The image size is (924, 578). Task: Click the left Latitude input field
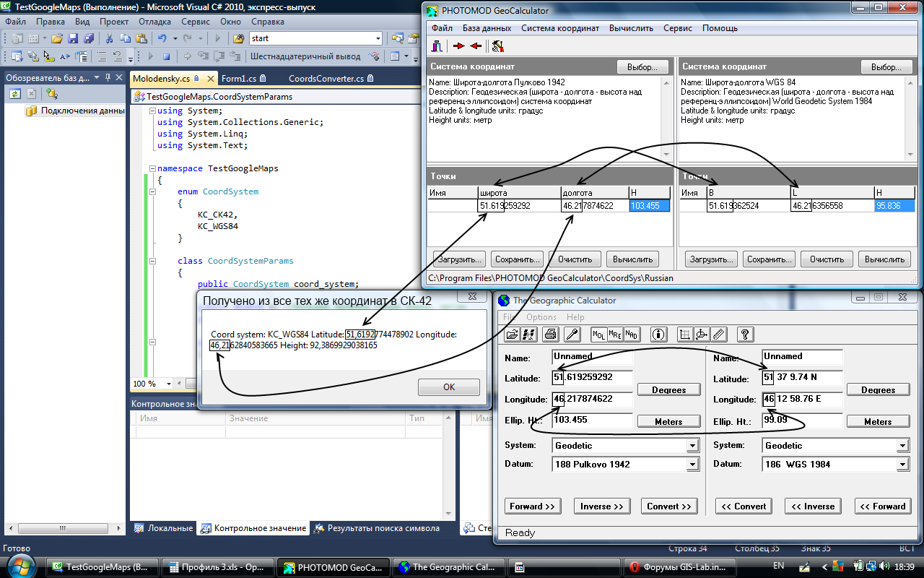click(x=593, y=378)
